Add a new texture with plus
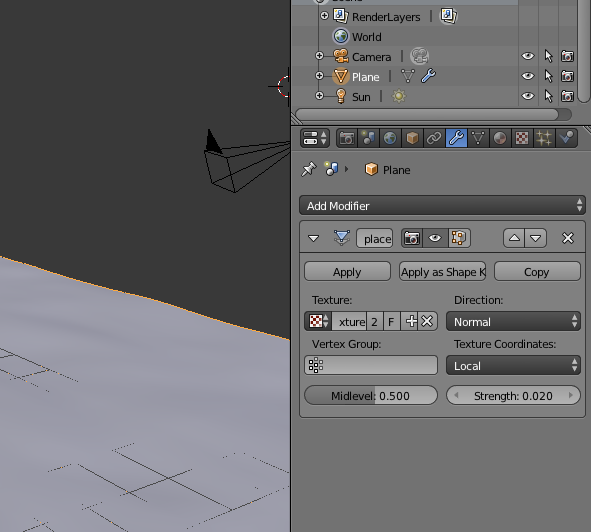This screenshot has height=532, width=591. [410, 321]
